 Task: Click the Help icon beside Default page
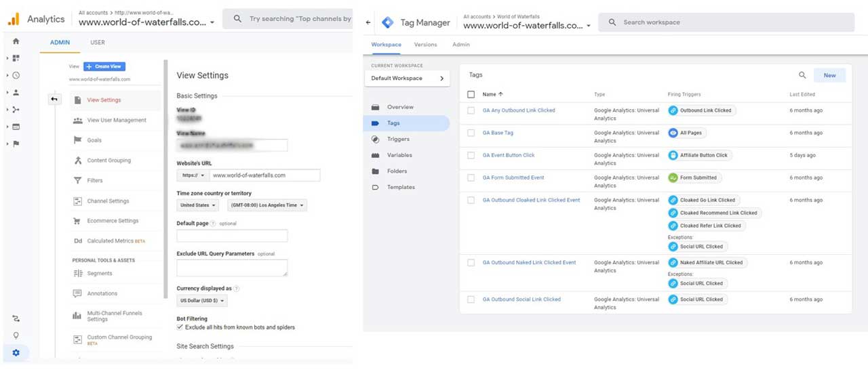click(213, 223)
